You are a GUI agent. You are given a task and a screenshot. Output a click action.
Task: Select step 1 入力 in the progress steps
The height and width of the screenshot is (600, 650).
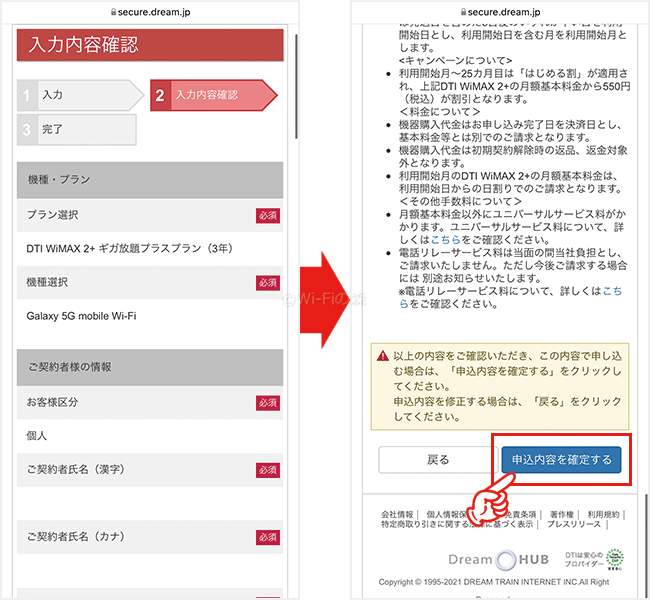click(x=80, y=95)
